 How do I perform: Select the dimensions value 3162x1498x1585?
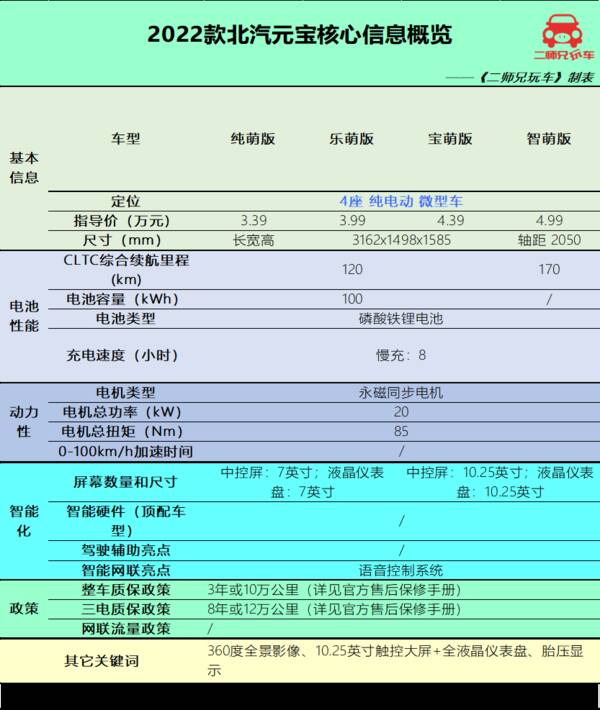point(402,240)
